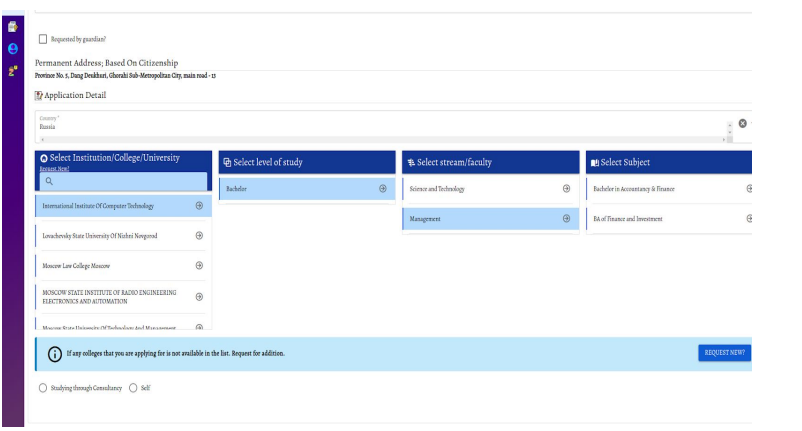Screen dimensions: 802x431
Task: Click arrow icon for Moscow Law College Moscow
Action: tap(199, 265)
